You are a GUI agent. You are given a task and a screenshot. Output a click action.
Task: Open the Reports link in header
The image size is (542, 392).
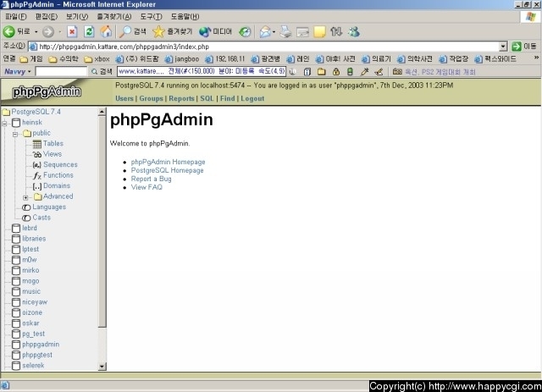point(181,98)
